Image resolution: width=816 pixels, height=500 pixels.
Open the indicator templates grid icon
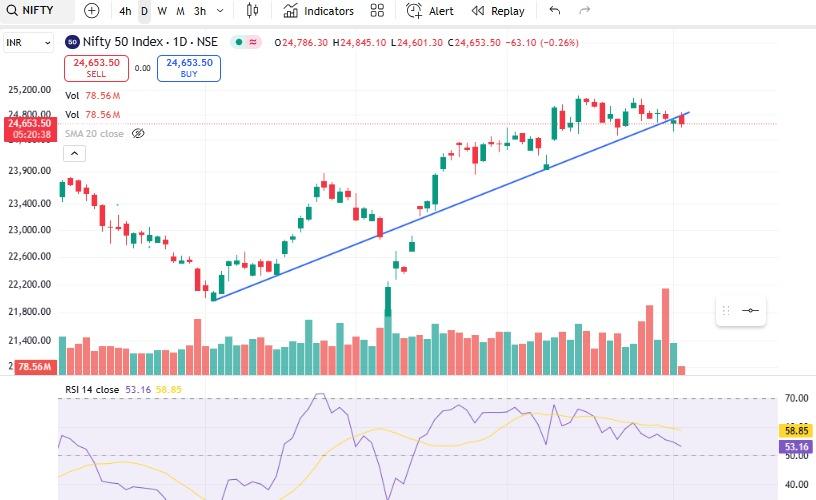pyautogui.click(x=377, y=11)
